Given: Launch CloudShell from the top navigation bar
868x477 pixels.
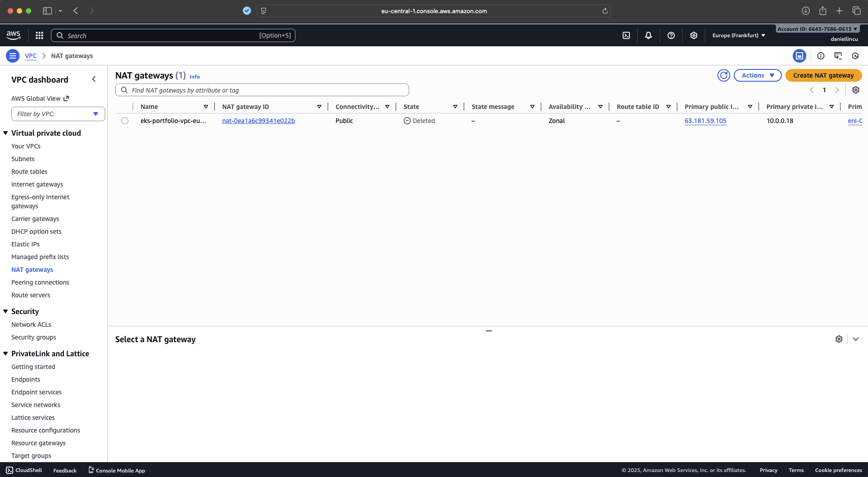Looking at the screenshot, I should point(626,35).
